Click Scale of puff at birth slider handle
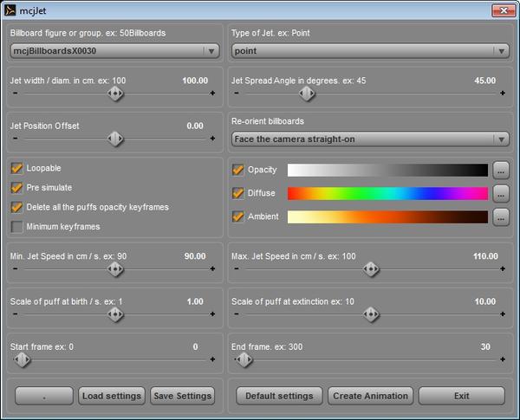Viewport: 520px width, 420px height. [115, 314]
